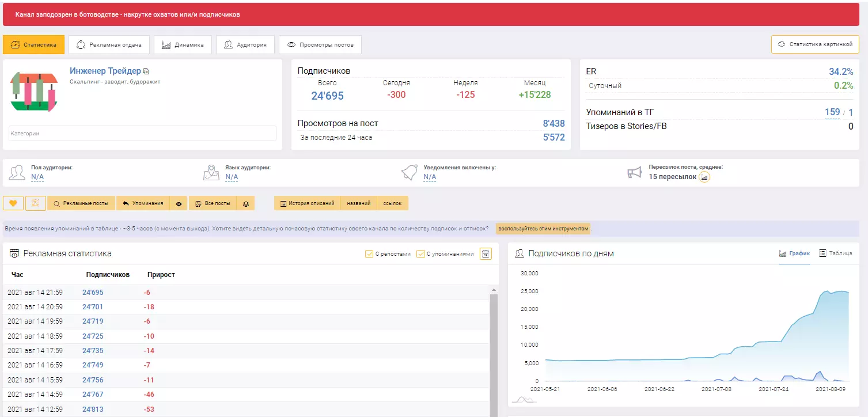Open the Просмотры постов tab
The height and width of the screenshot is (417, 868).
(320, 44)
